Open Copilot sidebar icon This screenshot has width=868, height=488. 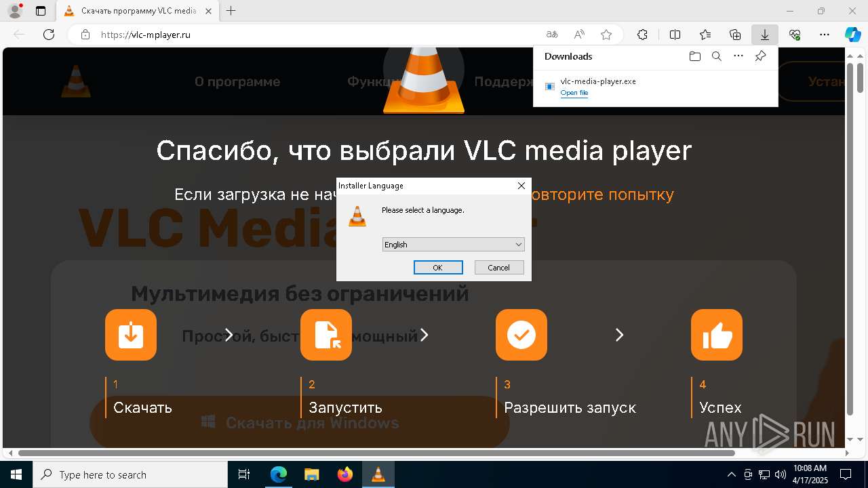[852, 35]
